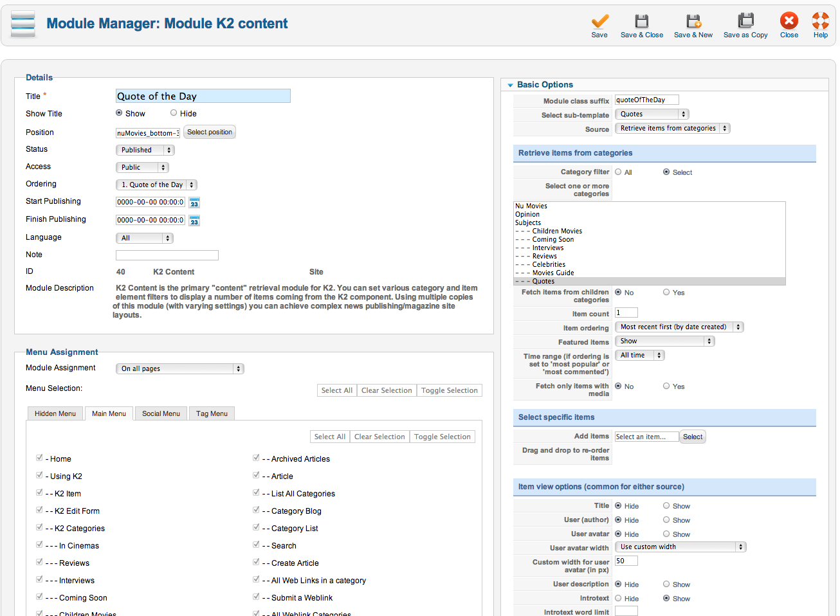Open the Language All dropdown
Viewport: 840px width, 616px height.
(145, 238)
